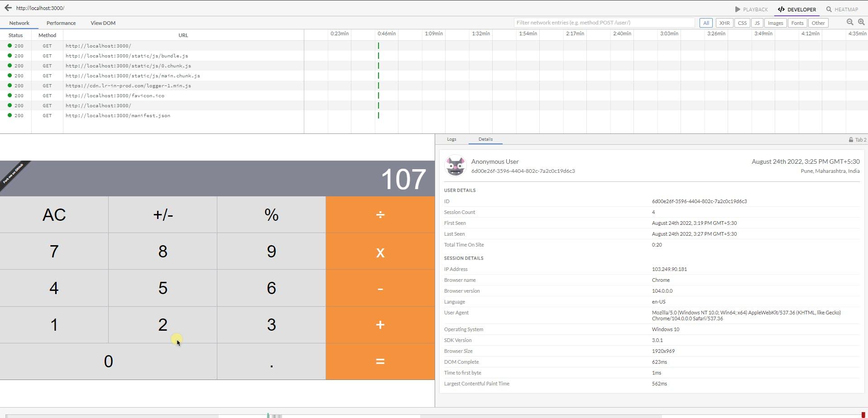Click the Anonymous User avatar
The width and height of the screenshot is (868, 418).
pyautogui.click(x=455, y=166)
